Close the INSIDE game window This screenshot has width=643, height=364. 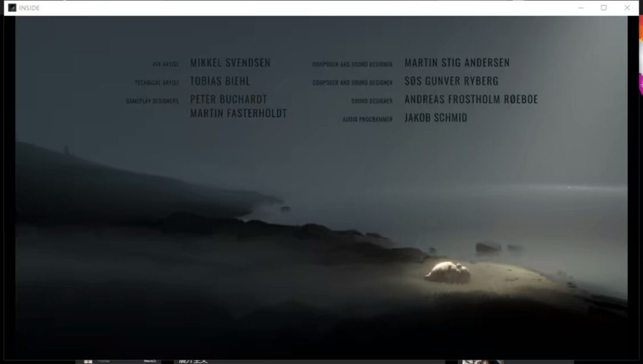point(627,8)
